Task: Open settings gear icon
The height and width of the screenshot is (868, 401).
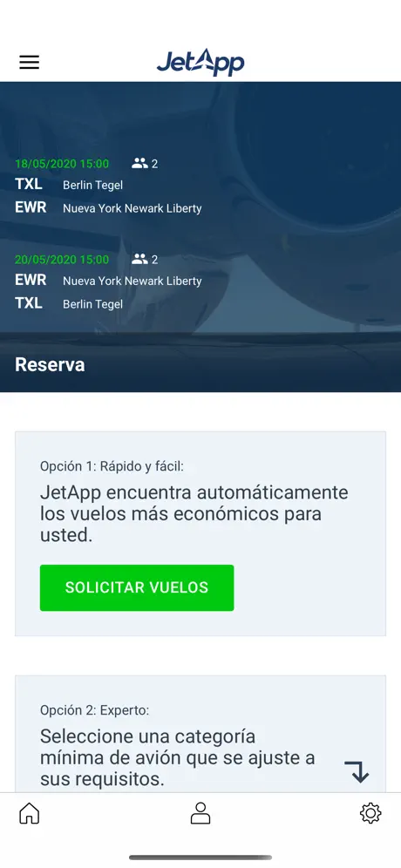Action: coord(370,813)
